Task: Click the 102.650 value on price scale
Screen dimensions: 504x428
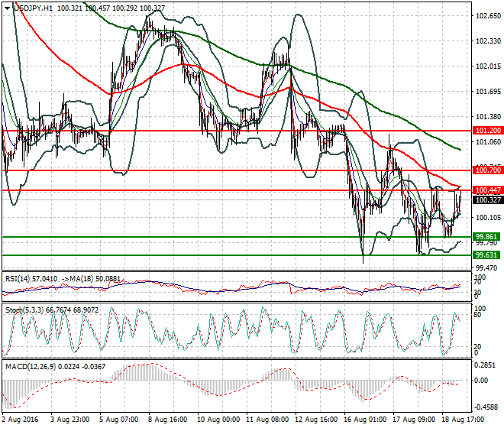Action: click(487, 15)
